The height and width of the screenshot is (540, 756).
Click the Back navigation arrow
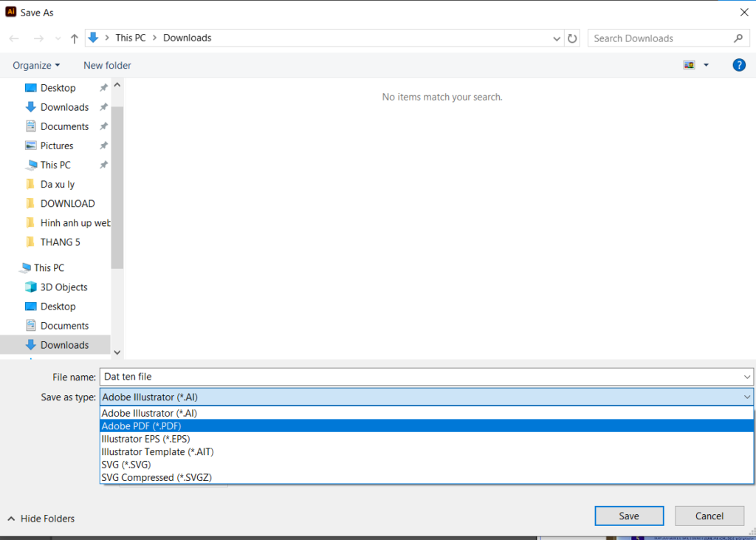point(14,38)
